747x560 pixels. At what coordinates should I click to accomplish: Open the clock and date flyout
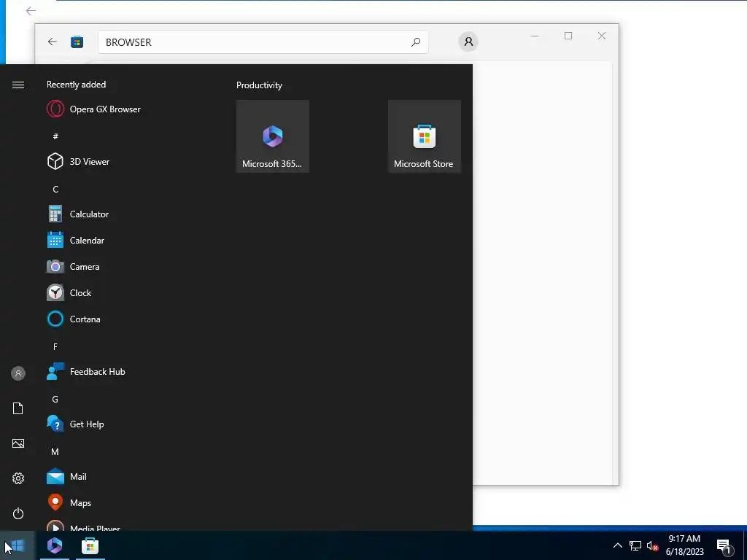click(x=684, y=545)
